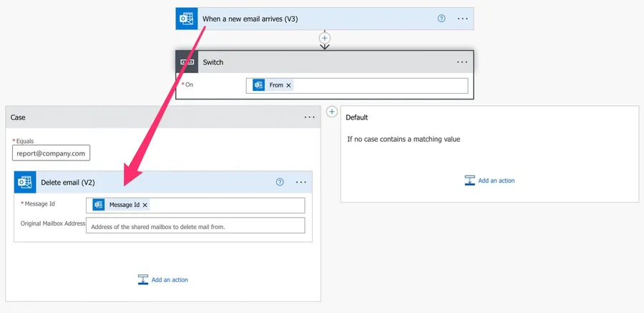
Task: Add an action in the Case branch
Action: 163,279
